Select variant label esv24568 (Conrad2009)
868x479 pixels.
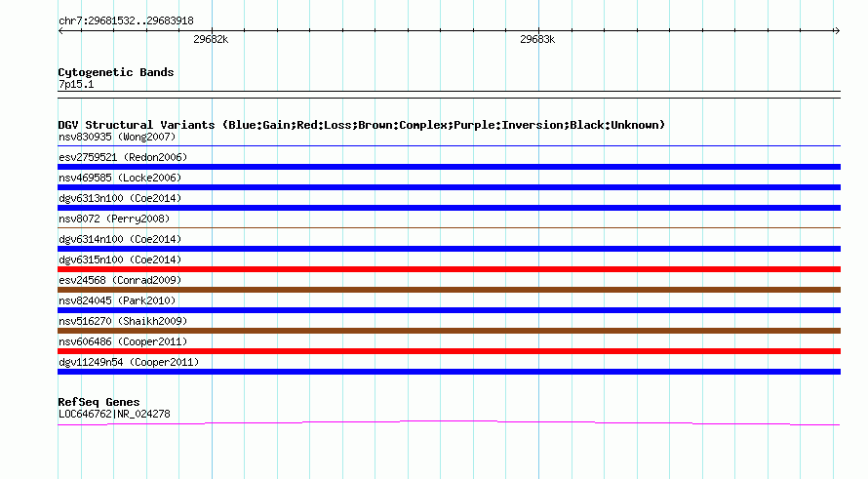[x=120, y=280]
